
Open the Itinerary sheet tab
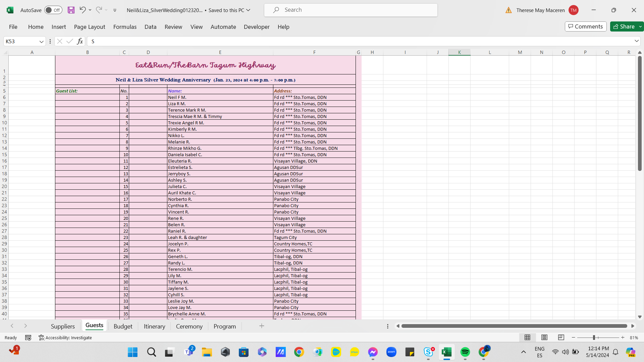(x=154, y=326)
